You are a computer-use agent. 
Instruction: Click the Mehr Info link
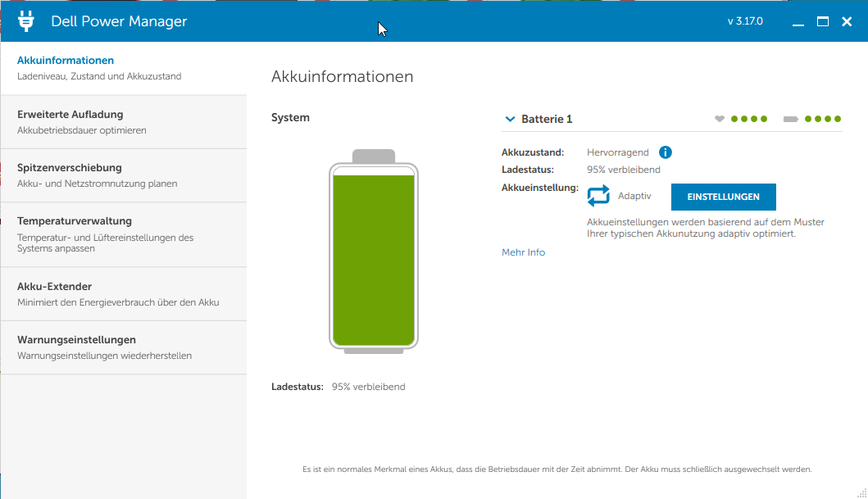coord(523,252)
